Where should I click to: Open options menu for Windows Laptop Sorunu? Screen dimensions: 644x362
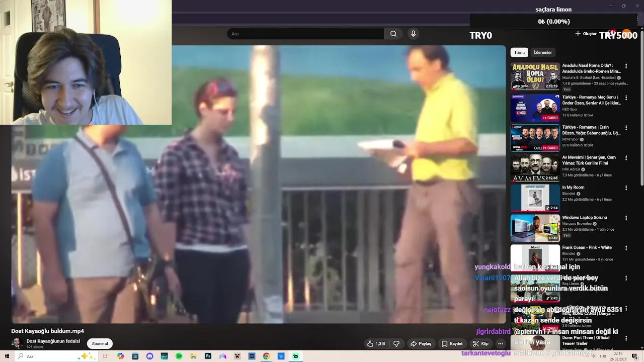point(626,218)
